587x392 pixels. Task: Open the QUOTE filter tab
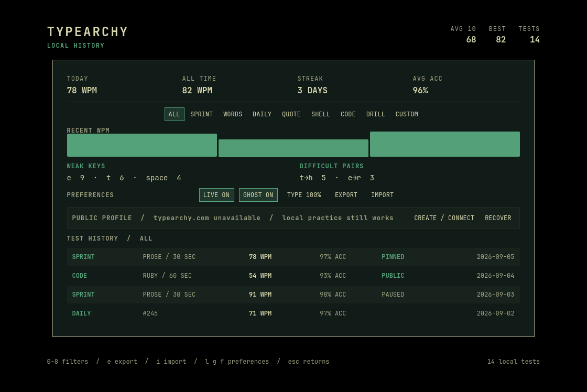pyautogui.click(x=291, y=114)
